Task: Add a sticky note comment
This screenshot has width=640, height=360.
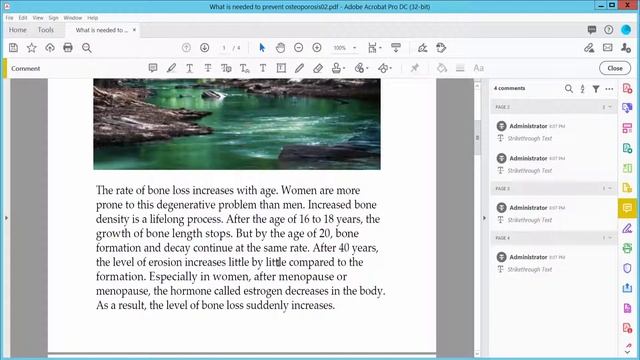Action: point(153,68)
